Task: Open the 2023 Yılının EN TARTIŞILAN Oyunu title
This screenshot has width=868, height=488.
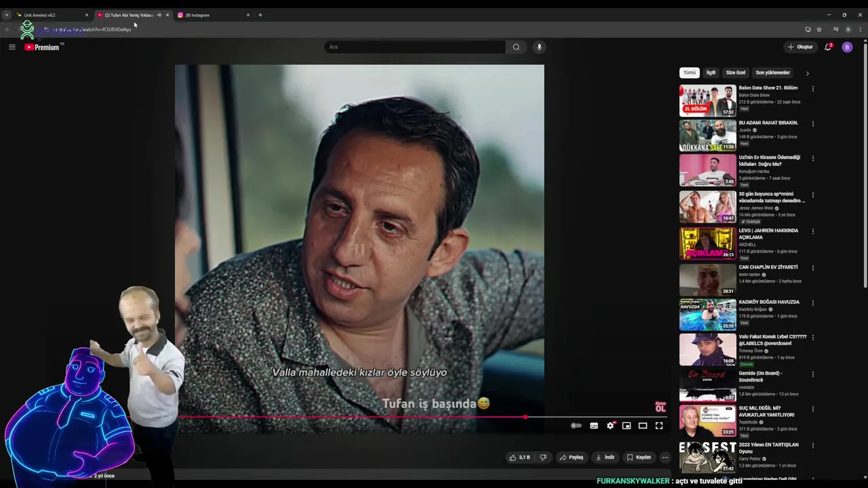Action: (x=768, y=448)
